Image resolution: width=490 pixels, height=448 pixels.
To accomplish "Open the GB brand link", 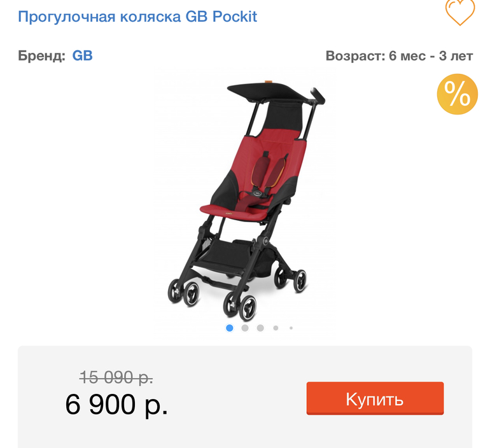I will 83,55.
